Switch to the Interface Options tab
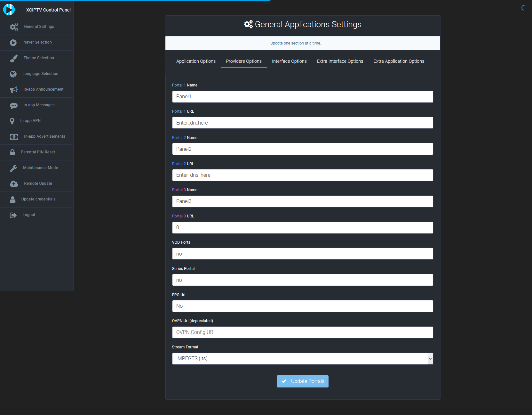The width and height of the screenshot is (532, 415). [289, 61]
